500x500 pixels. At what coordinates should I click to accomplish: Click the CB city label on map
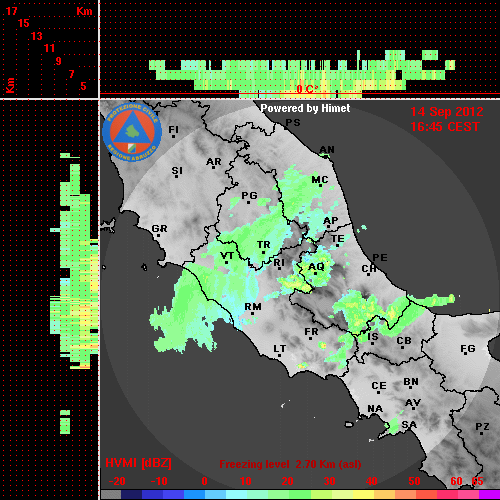point(404,341)
